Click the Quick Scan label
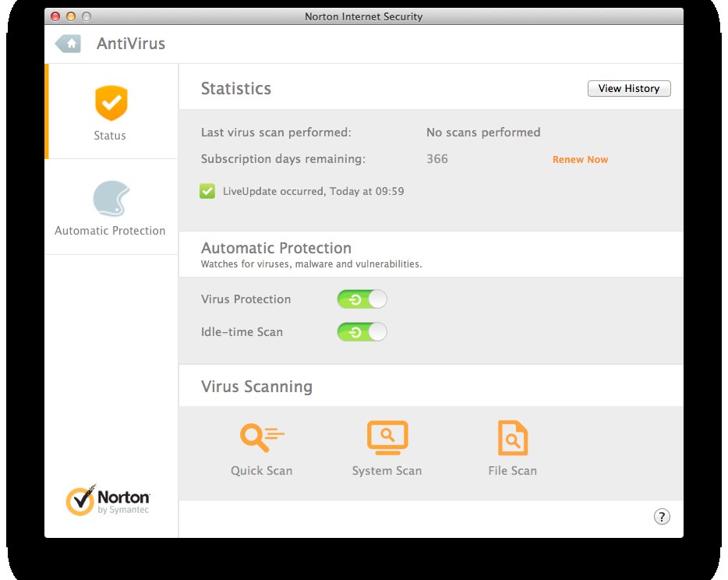Viewport: 728px width, 580px height. (x=261, y=471)
